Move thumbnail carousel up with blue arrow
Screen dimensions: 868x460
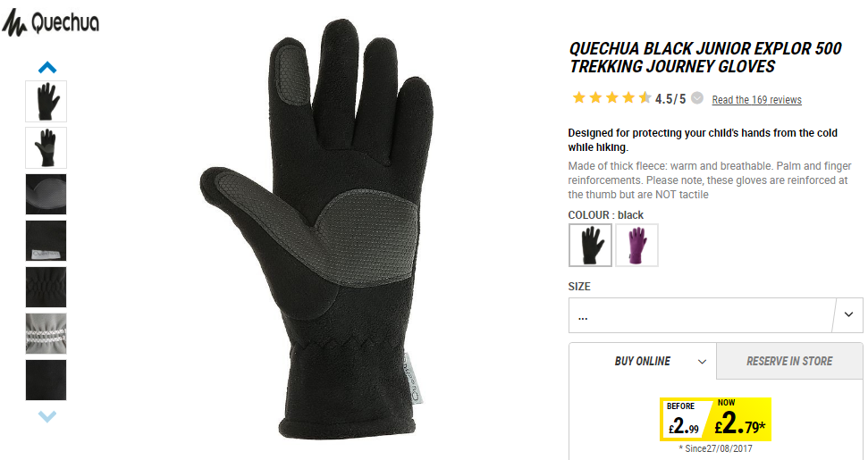click(x=47, y=68)
